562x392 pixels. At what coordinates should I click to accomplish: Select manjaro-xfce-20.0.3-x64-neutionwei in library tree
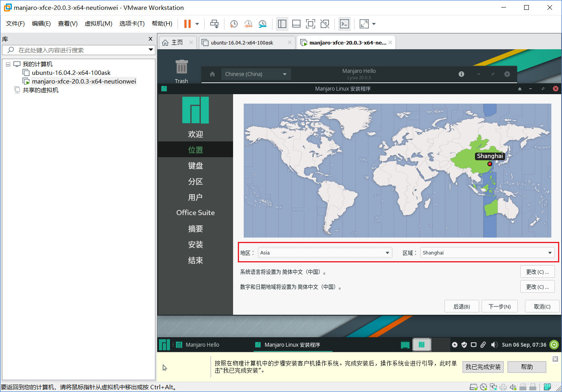click(x=84, y=81)
